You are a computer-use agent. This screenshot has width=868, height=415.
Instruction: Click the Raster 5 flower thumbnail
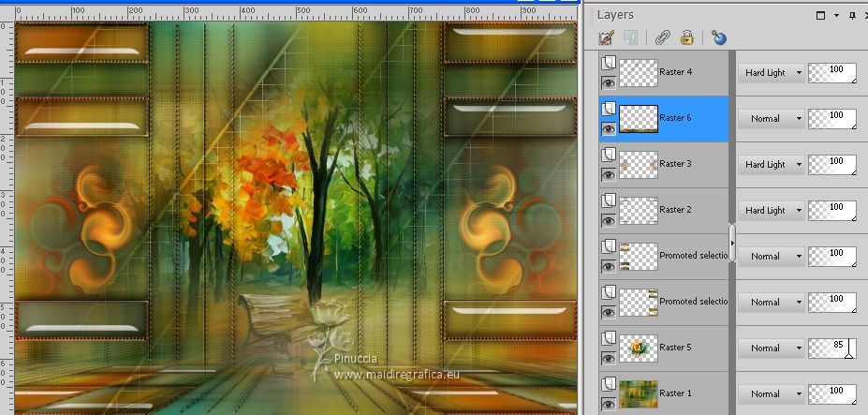[639, 348]
